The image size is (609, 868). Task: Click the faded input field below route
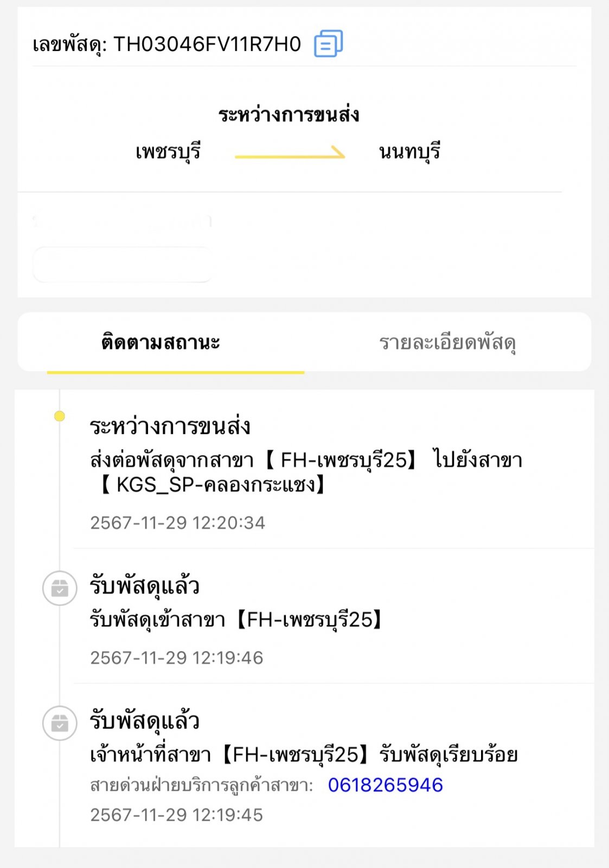[123, 264]
